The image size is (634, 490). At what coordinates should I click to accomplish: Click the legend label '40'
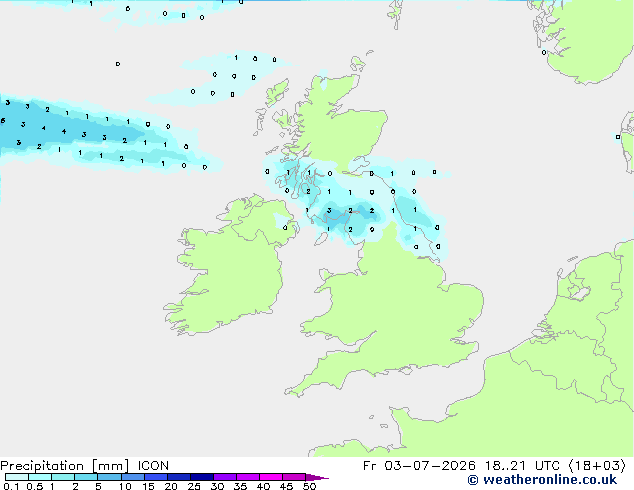point(263,486)
